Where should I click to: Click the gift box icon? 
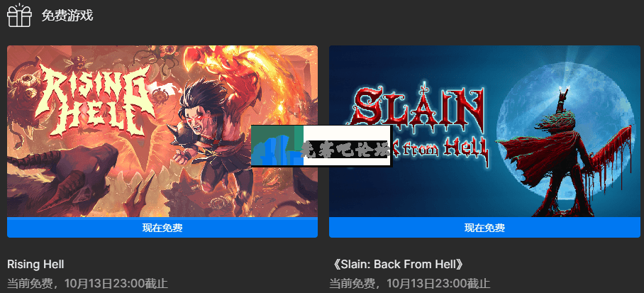(x=19, y=15)
